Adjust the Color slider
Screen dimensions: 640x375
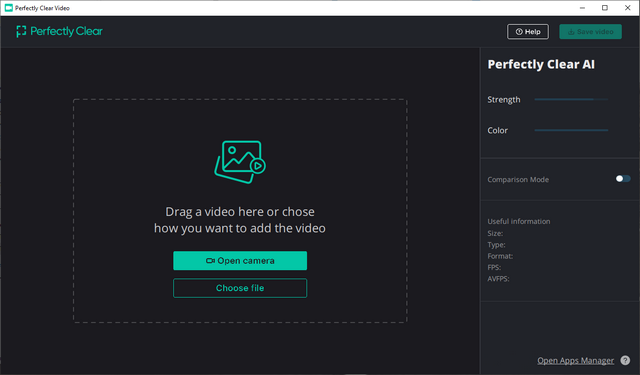pos(571,130)
